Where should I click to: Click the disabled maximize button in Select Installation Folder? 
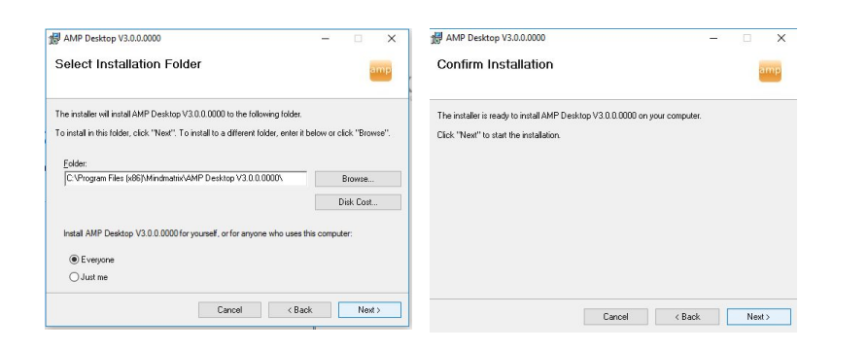click(358, 39)
